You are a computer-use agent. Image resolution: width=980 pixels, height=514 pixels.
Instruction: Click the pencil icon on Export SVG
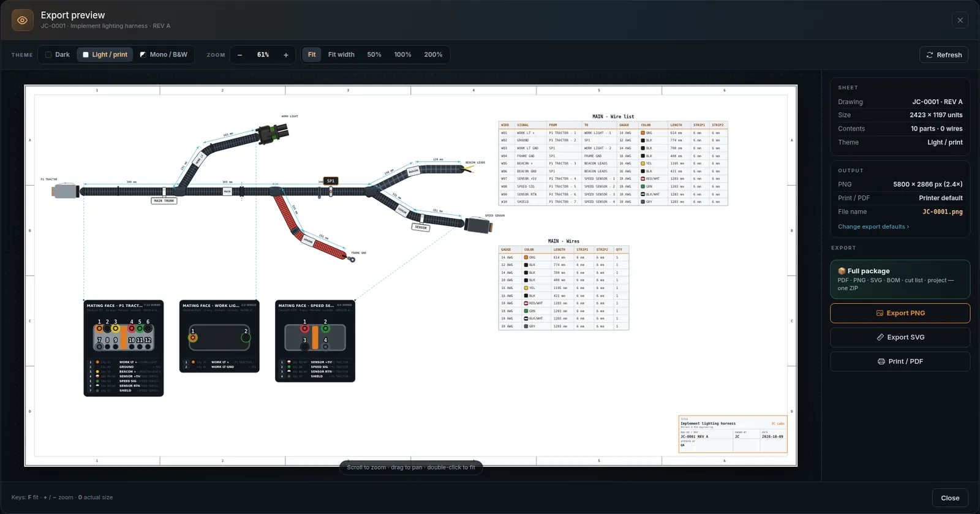[x=880, y=338]
